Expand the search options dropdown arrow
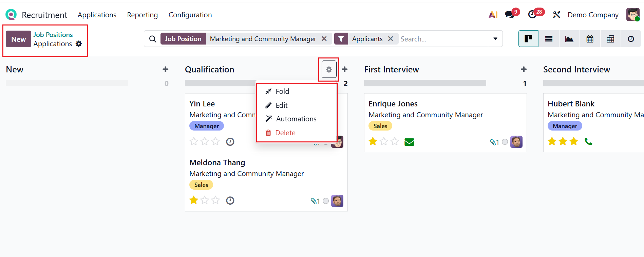 (x=495, y=39)
